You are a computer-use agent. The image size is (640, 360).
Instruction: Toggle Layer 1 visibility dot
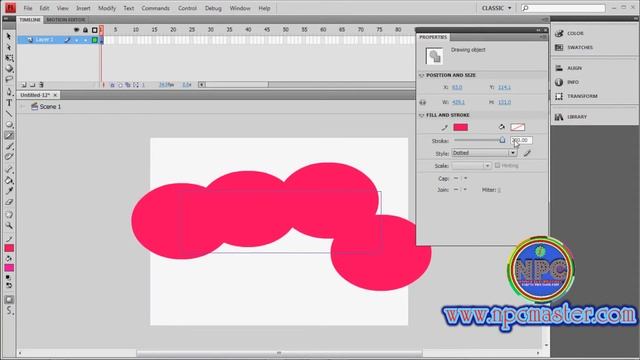point(76,40)
